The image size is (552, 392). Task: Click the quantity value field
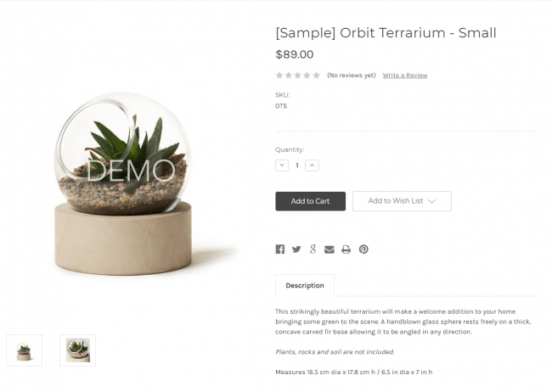tap(297, 165)
